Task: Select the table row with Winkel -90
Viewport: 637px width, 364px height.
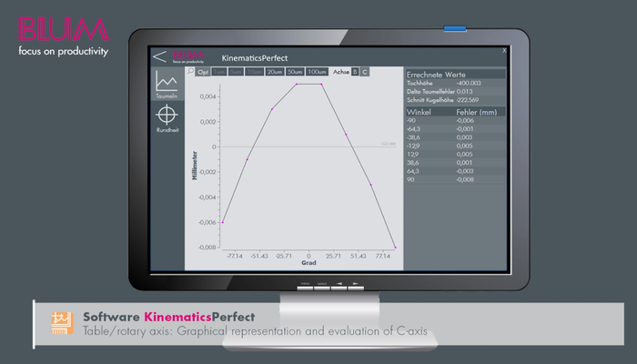Action: [455, 121]
